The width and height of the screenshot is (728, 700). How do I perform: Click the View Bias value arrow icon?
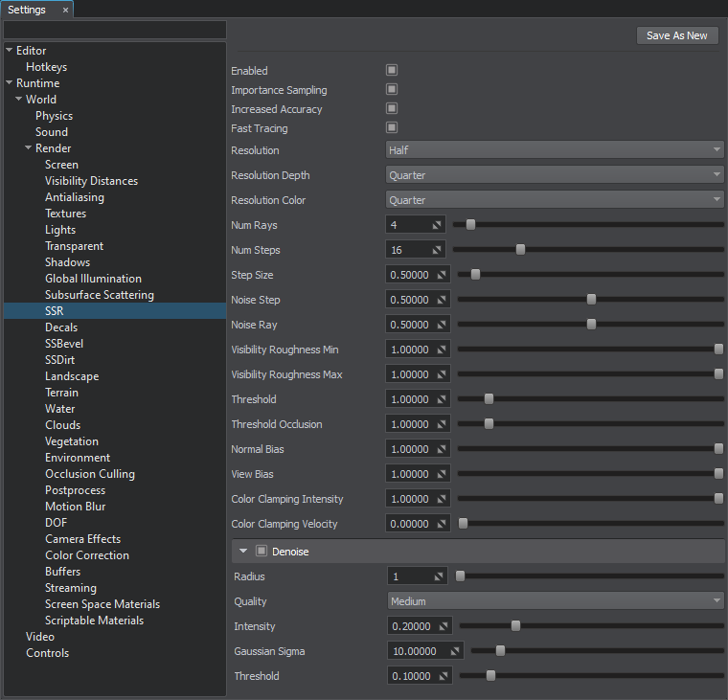tap(442, 474)
